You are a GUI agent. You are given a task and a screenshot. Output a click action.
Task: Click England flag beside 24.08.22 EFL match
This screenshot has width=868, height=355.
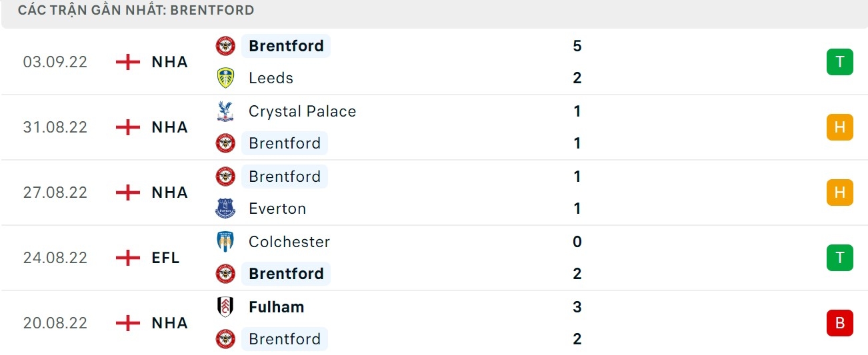[127, 258]
